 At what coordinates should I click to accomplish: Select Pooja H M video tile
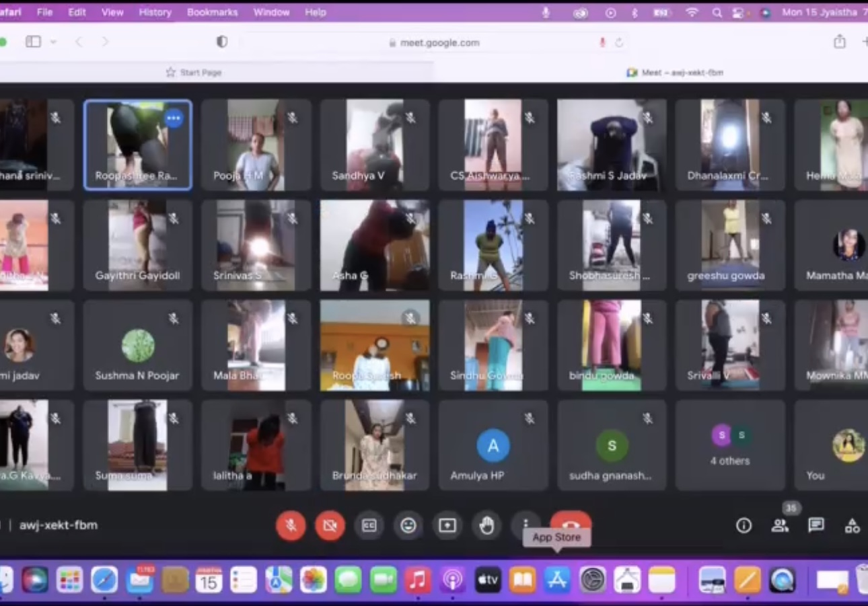(256, 145)
